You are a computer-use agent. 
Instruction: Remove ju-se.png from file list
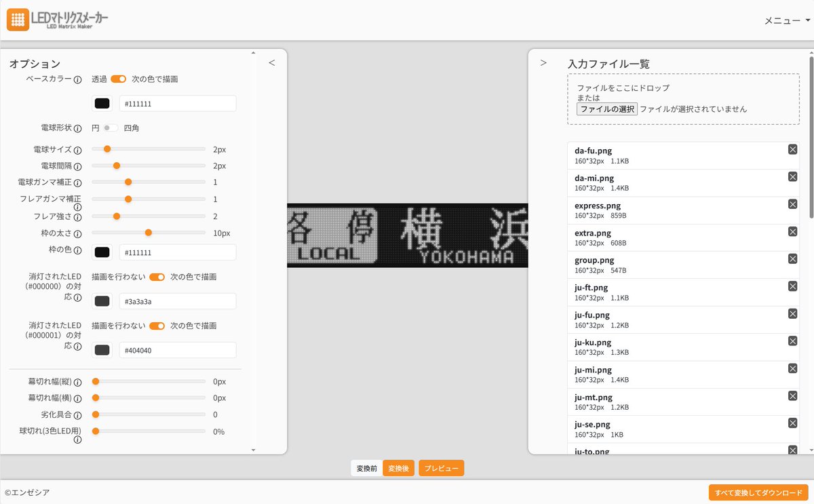pos(792,423)
